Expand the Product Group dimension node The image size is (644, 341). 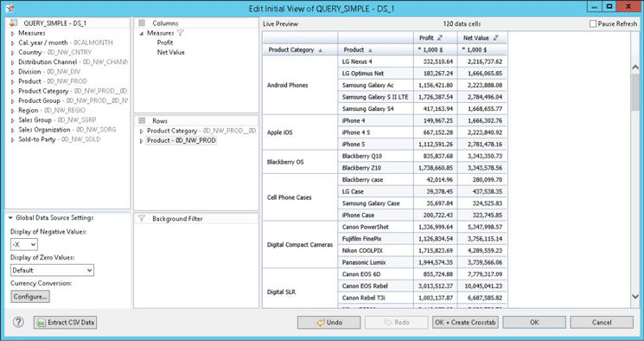tap(13, 100)
